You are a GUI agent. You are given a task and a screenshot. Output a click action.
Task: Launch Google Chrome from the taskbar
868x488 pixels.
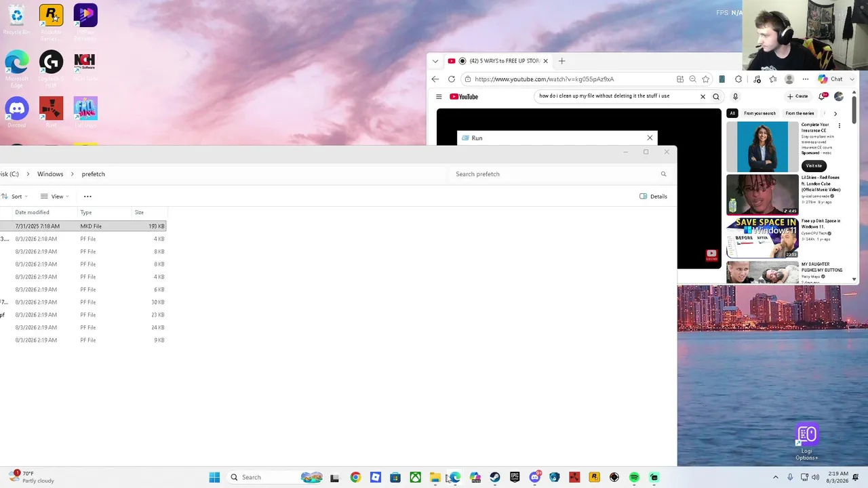pos(355,477)
